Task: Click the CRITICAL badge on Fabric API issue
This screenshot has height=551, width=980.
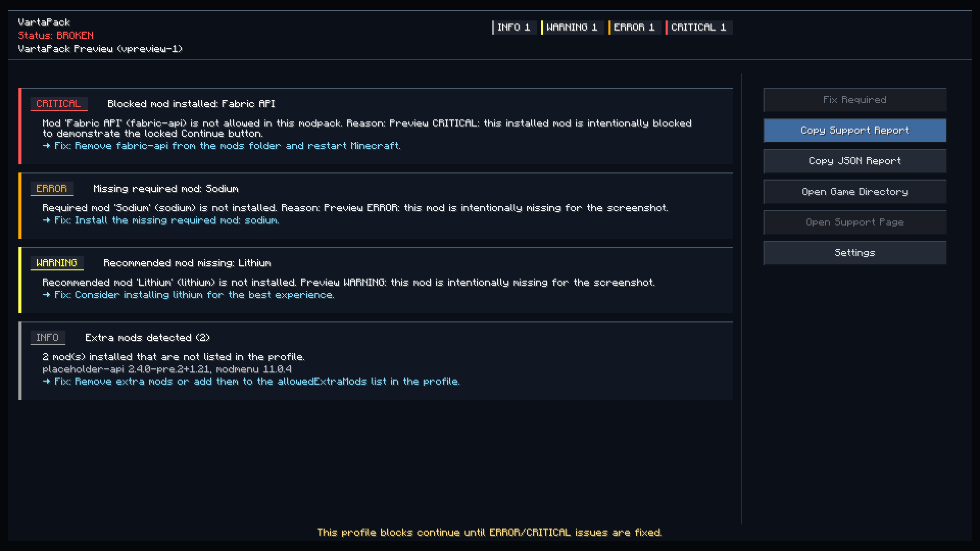Action: (59, 104)
